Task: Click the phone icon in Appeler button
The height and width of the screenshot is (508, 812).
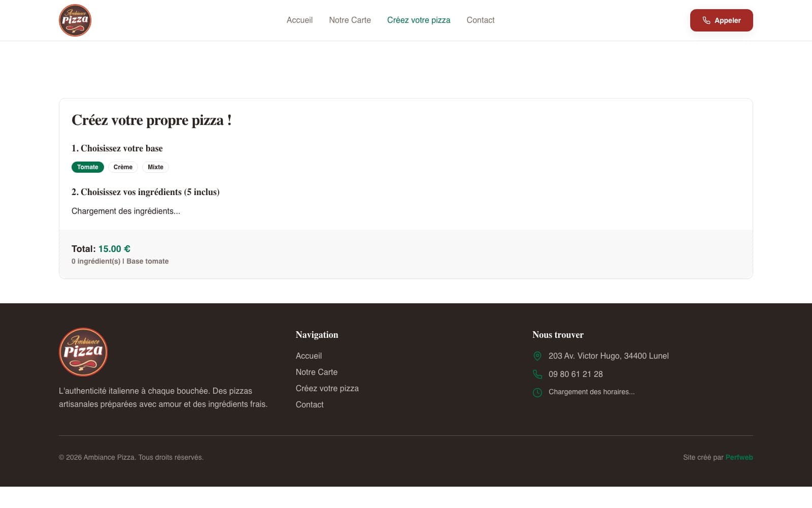Action: (706, 20)
